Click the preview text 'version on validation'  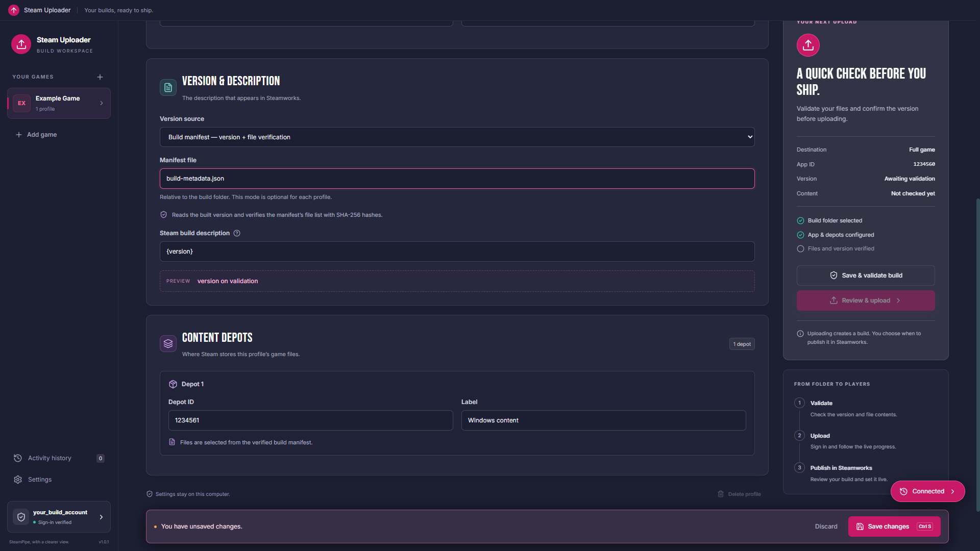(228, 281)
